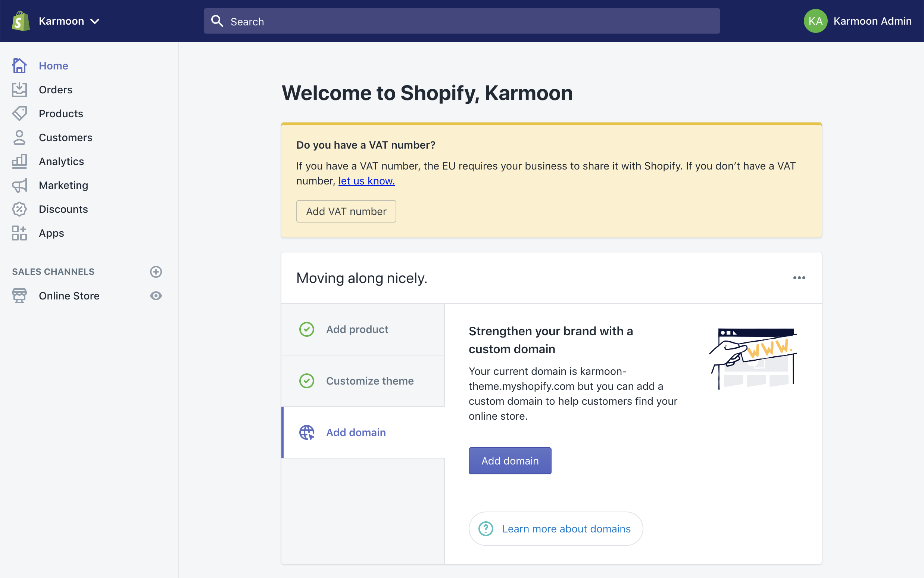The width and height of the screenshot is (924, 578).
Task: Expand the Karmoon store switcher dropdown
Action: [69, 21]
